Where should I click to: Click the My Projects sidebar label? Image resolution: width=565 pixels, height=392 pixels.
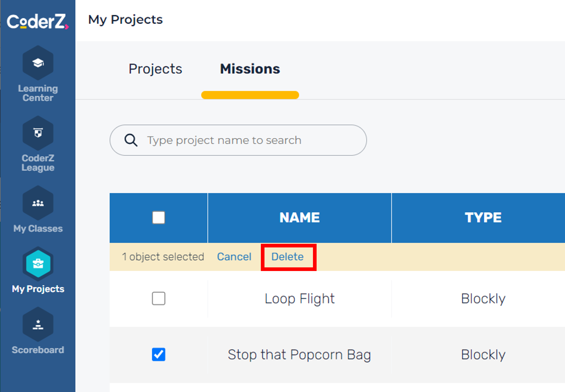[x=38, y=289]
